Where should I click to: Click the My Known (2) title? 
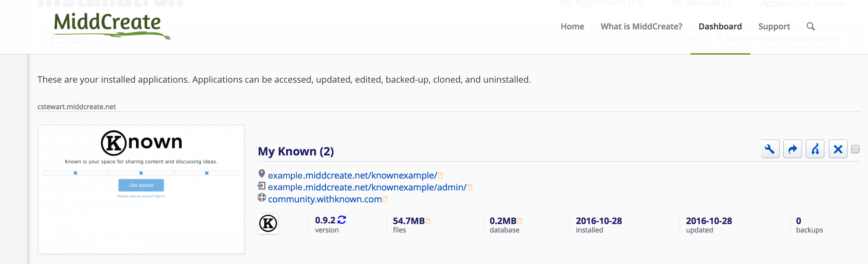pos(296,151)
